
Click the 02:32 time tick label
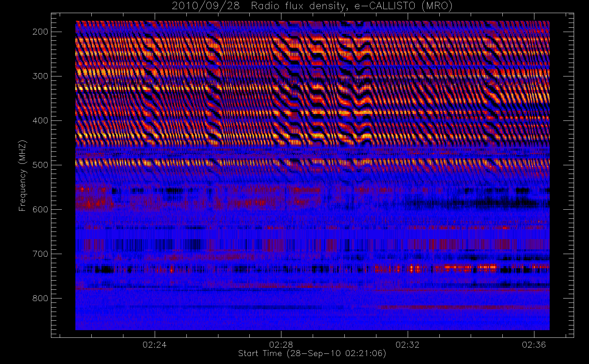(408, 345)
